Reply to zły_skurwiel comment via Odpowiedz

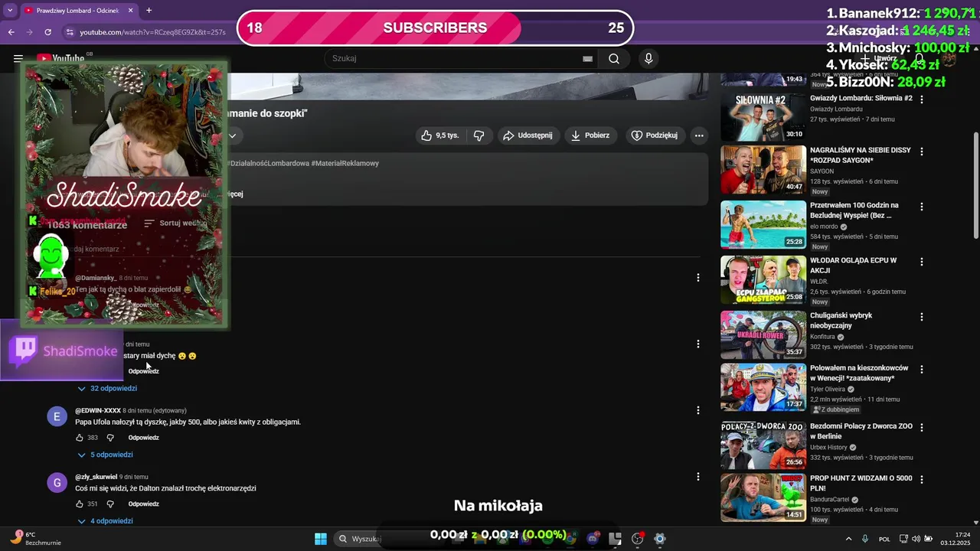coord(144,504)
